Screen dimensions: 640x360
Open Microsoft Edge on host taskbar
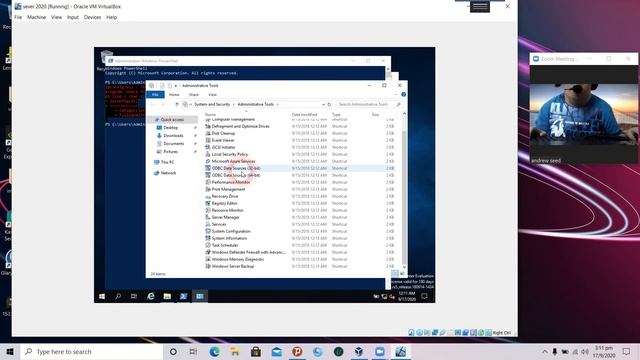[x=214, y=352]
